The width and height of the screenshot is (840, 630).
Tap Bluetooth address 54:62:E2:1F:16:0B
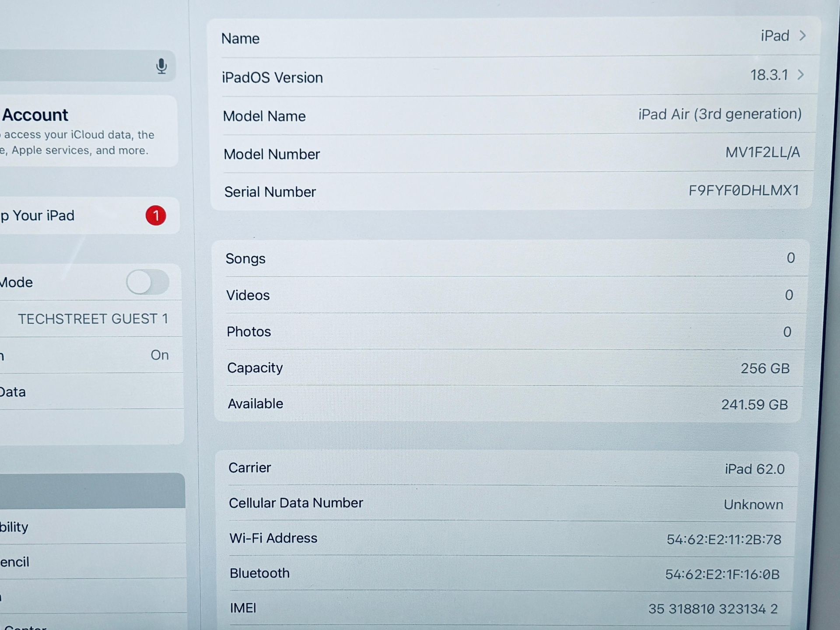click(x=722, y=574)
